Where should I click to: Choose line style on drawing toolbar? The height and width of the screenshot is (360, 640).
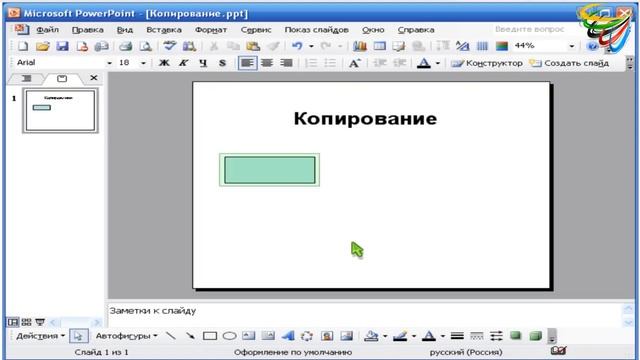pos(457,336)
